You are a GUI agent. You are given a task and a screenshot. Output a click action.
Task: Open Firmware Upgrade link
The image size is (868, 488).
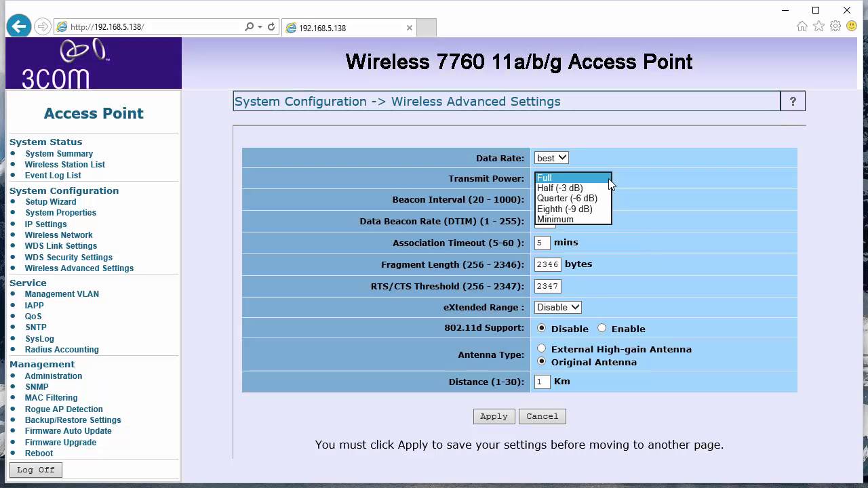[60, 443]
